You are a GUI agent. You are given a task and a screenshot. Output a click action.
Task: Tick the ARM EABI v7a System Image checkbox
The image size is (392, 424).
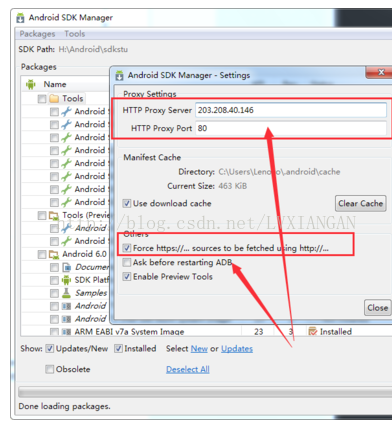[54, 332]
